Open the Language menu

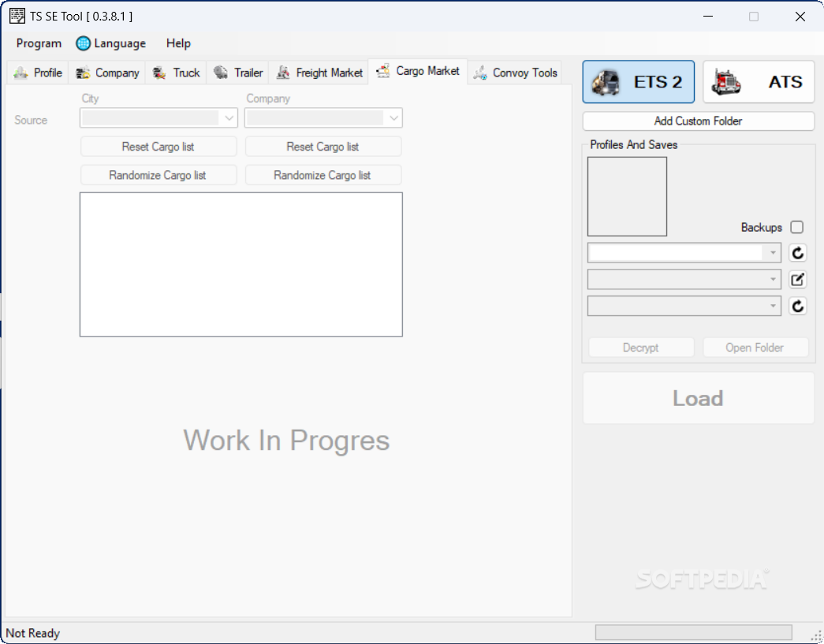[x=111, y=43]
